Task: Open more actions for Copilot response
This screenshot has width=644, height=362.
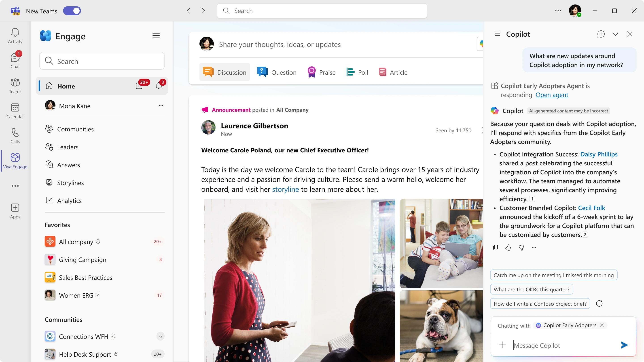Action: (534, 247)
